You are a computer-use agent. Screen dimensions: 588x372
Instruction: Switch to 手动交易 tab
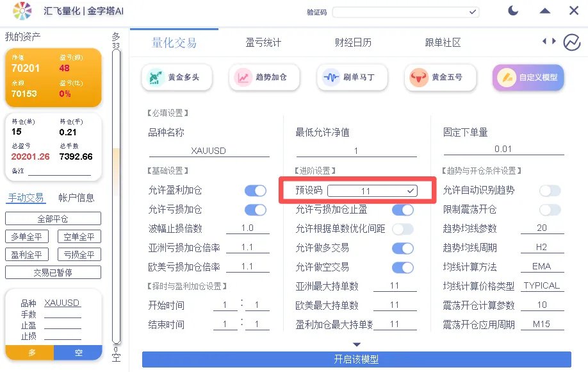point(26,198)
